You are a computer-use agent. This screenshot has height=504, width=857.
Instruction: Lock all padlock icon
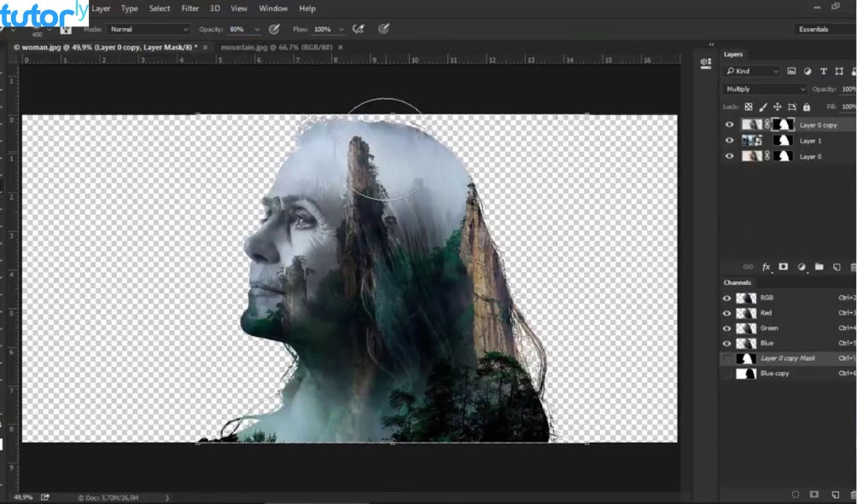click(x=807, y=107)
